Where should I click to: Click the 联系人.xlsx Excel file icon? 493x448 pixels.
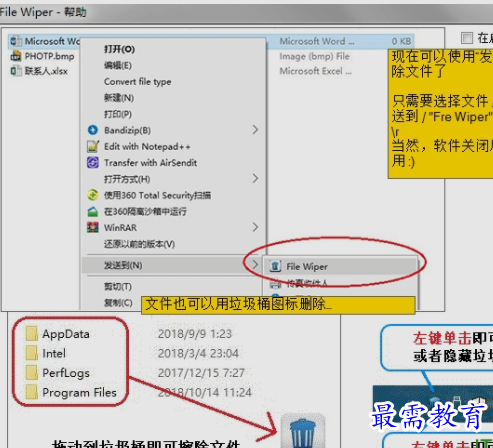pyautogui.click(x=16, y=71)
